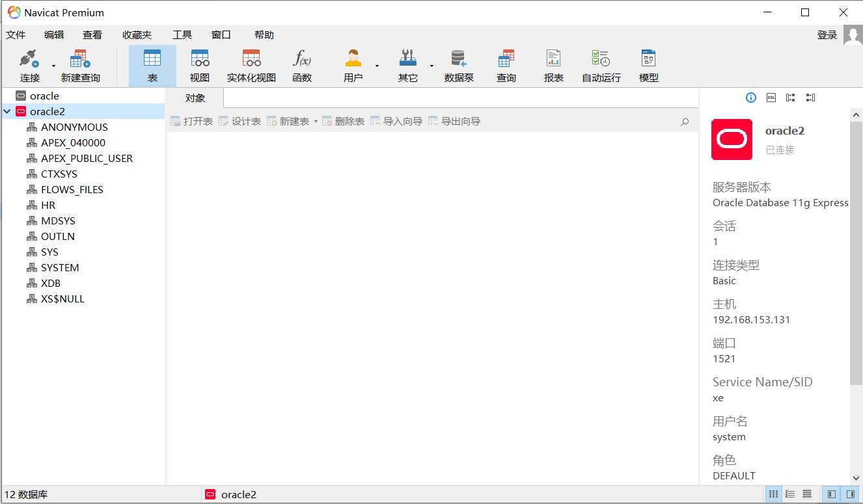Open the Window (窗口) menu
863x504 pixels.
coord(221,35)
